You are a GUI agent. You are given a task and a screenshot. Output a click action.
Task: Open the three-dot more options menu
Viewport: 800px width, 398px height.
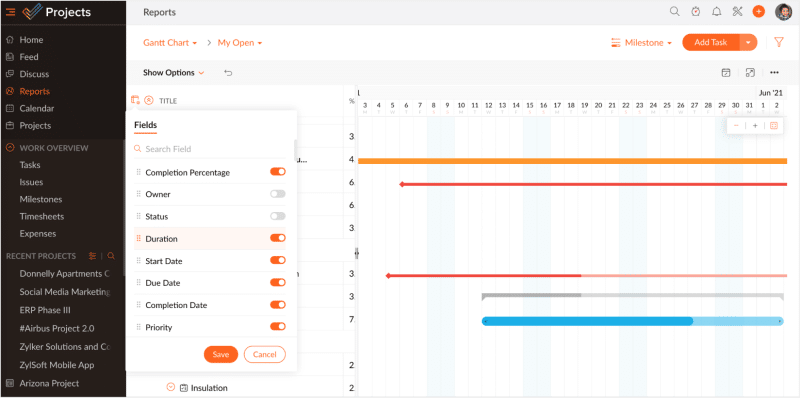(774, 73)
